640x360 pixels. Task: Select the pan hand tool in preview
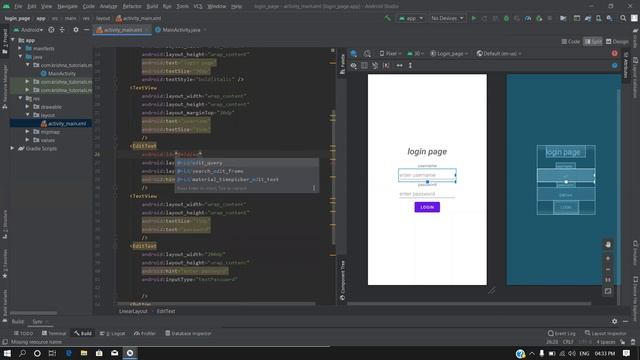608,244
